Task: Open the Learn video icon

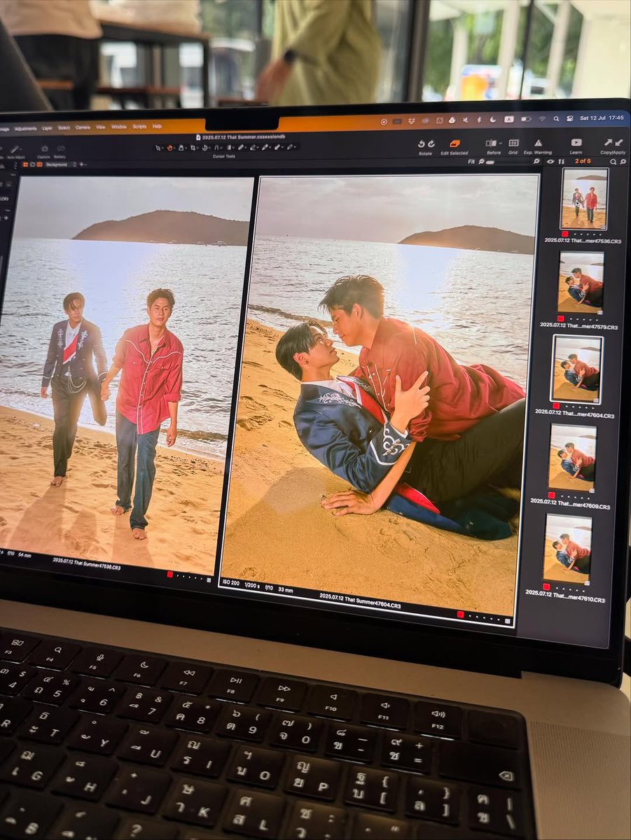Action: tap(576, 142)
